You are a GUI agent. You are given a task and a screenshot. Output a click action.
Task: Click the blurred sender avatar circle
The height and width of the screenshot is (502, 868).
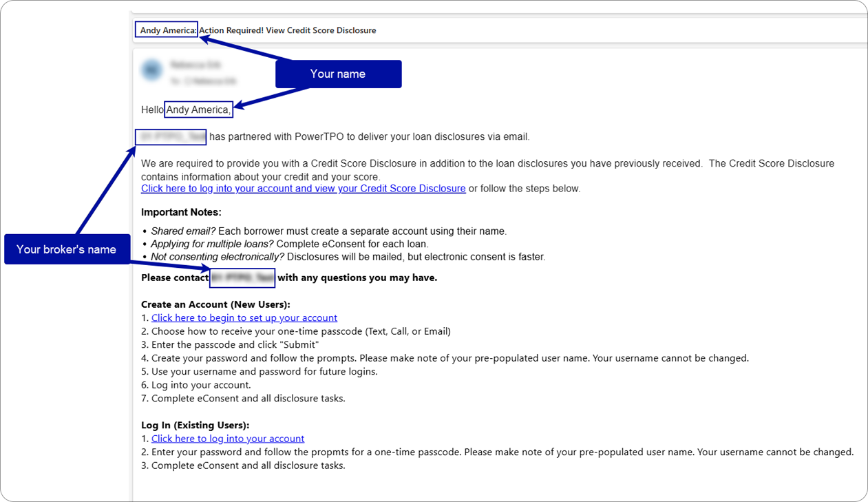click(x=151, y=70)
